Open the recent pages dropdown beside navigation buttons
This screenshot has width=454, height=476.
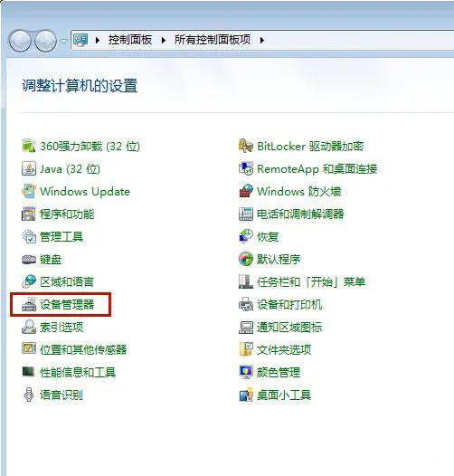[63, 41]
